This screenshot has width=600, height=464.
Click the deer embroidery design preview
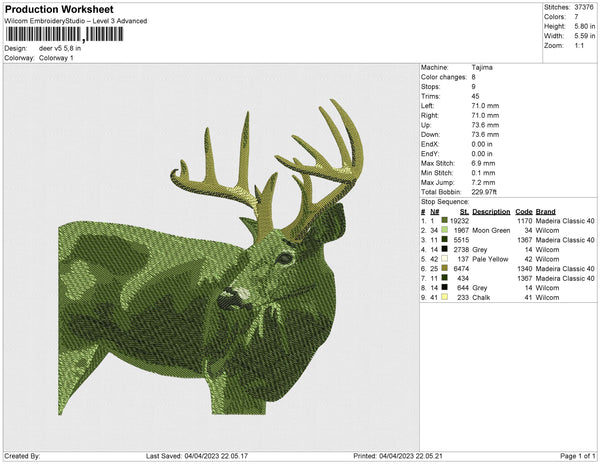click(x=210, y=260)
